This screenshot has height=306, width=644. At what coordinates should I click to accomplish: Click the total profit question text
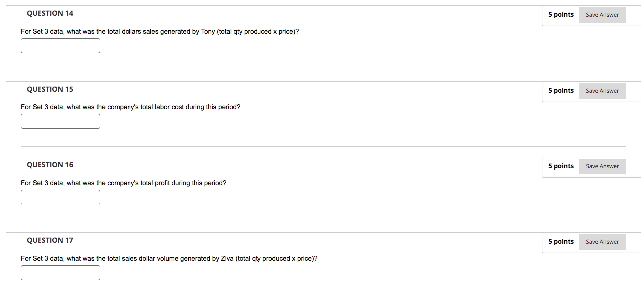124,183
